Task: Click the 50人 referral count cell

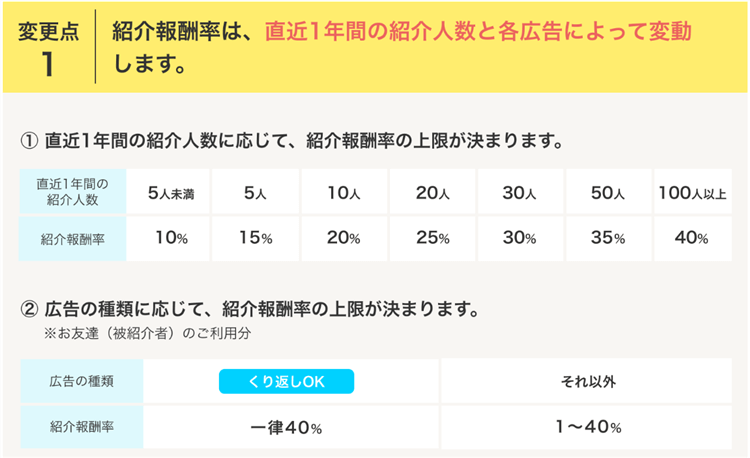Action: pos(607,193)
